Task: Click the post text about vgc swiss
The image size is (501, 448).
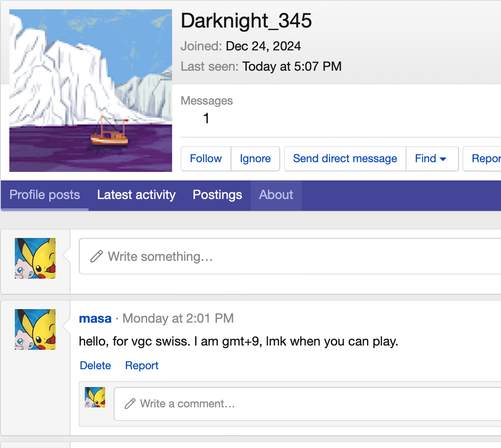Action: [x=239, y=341]
